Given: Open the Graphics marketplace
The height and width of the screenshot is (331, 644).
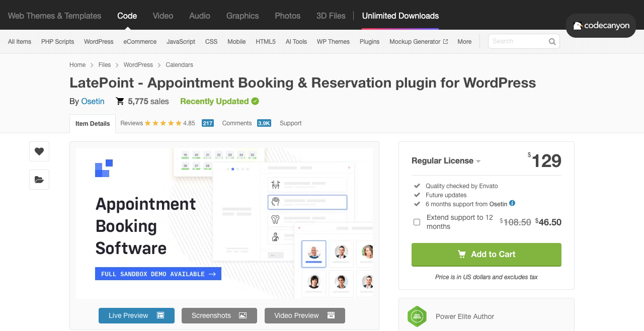Looking at the screenshot, I should point(243,16).
